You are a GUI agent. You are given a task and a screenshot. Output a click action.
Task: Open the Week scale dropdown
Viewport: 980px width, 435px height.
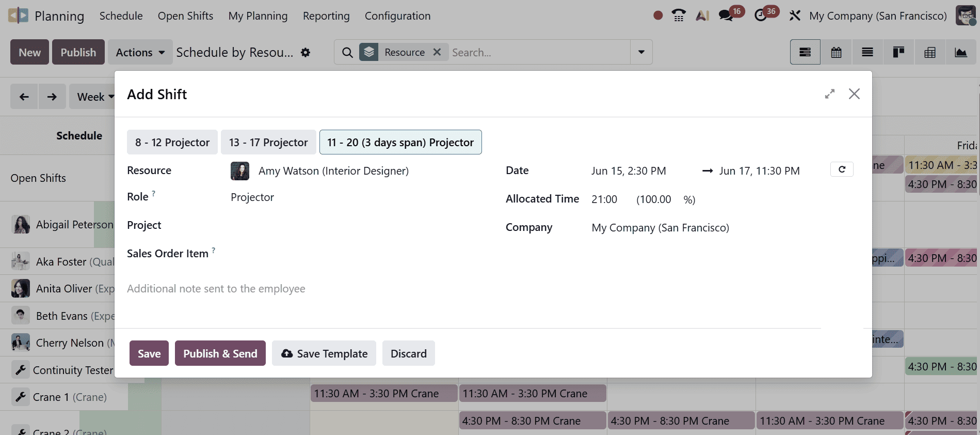[x=95, y=97]
